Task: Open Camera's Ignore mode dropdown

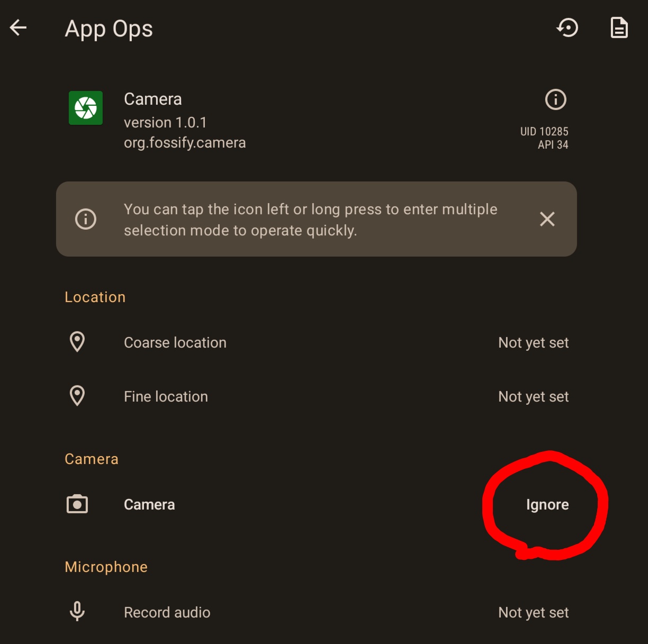Action: click(547, 505)
